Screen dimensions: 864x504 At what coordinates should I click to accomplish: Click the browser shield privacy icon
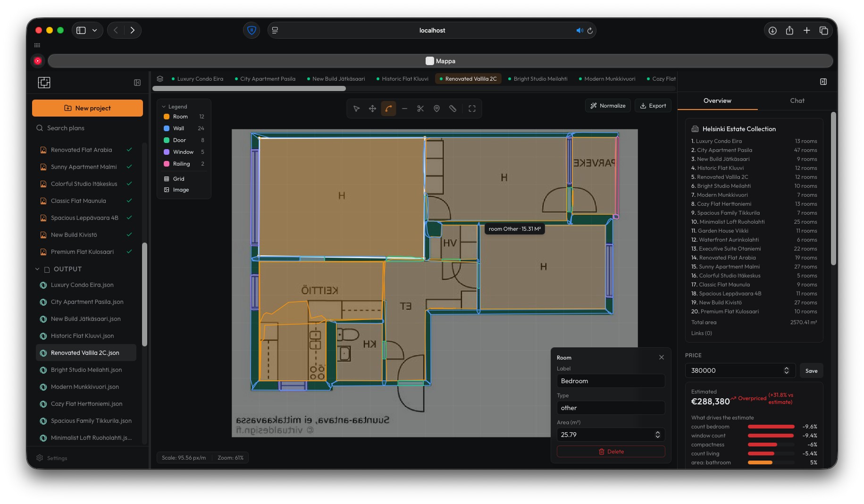click(252, 30)
